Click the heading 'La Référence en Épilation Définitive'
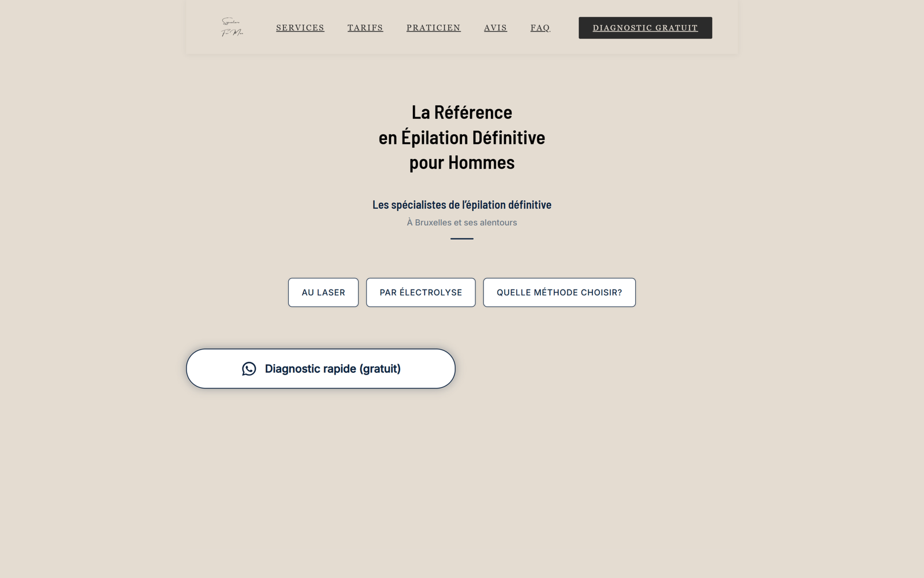924x578 pixels. coord(462,137)
